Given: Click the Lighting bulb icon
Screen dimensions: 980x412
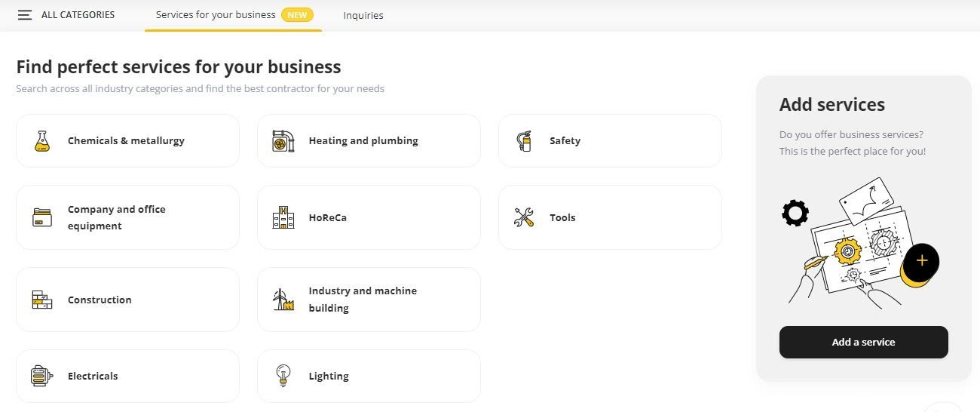Looking at the screenshot, I should click(x=283, y=376).
